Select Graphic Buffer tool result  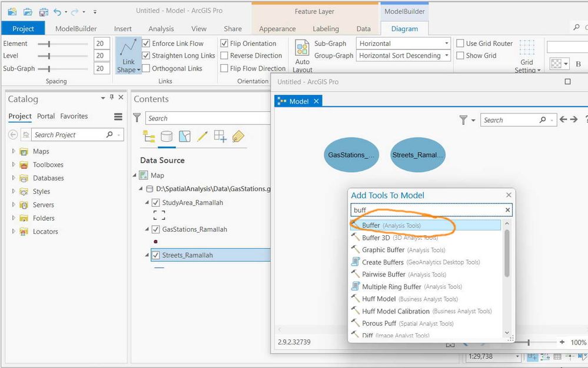pos(425,250)
